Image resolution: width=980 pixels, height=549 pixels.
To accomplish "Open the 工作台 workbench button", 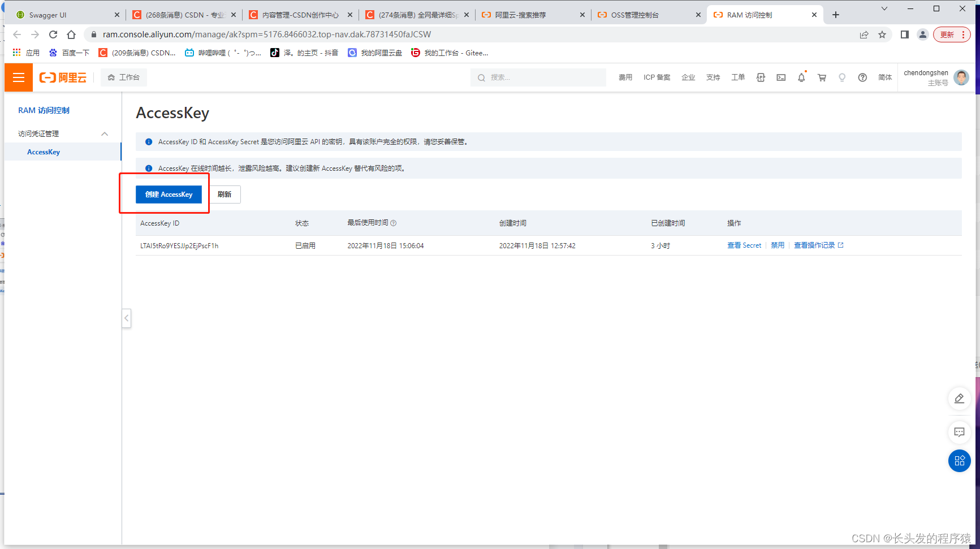I will pos(124,77).
